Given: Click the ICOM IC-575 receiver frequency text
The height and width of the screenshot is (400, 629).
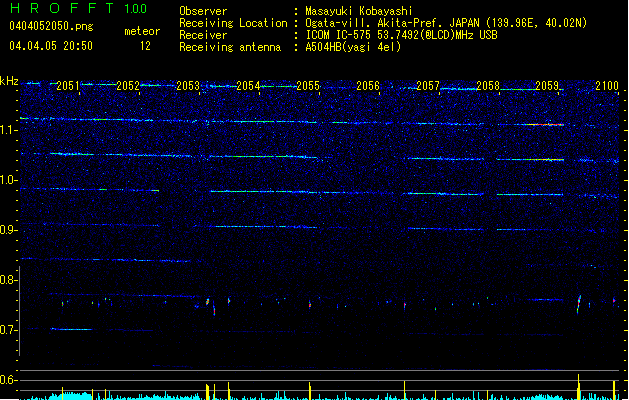Looking at the screenshot, I should click(x=401, y=35).
